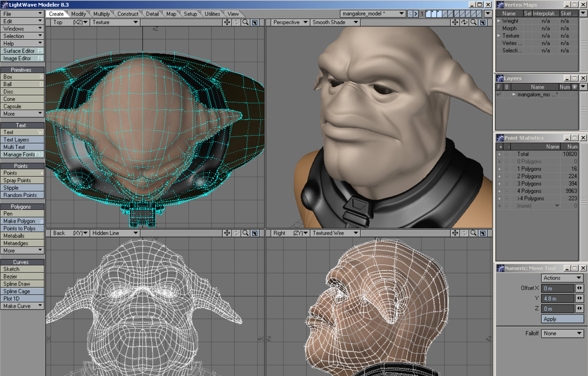Switch to the Map tab
Viewport: 588px width, 376px height.
click(x=171, y=14)
